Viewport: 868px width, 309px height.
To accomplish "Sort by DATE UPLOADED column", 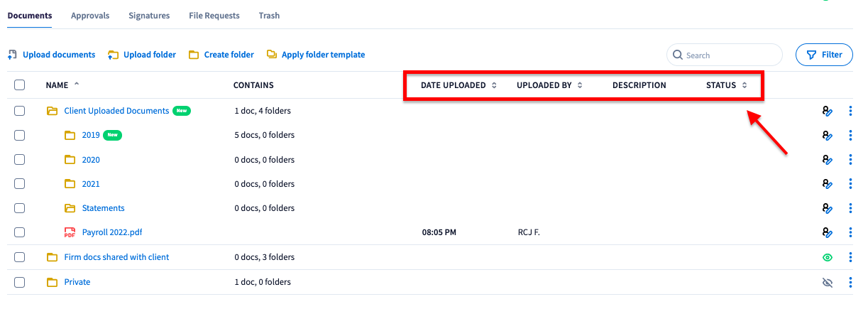I will click(458, 85).
